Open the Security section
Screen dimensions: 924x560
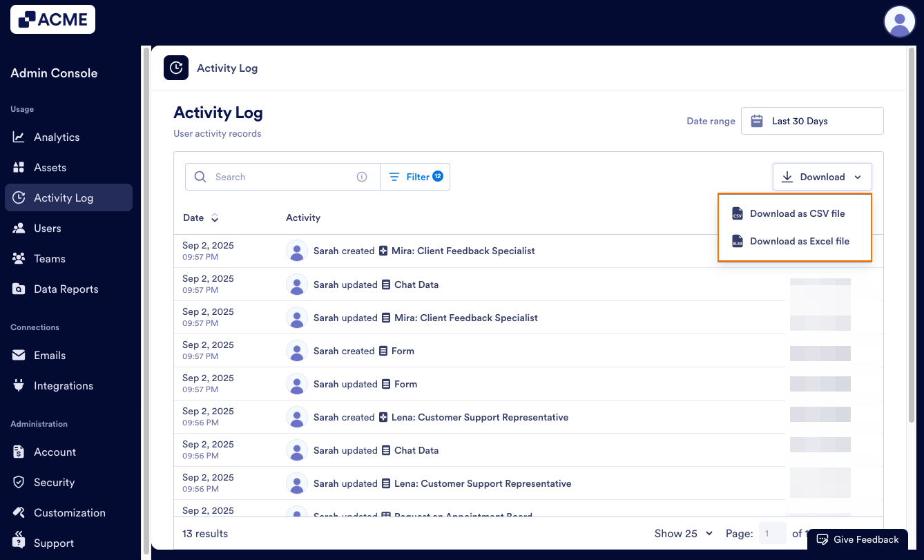point(54,482)
